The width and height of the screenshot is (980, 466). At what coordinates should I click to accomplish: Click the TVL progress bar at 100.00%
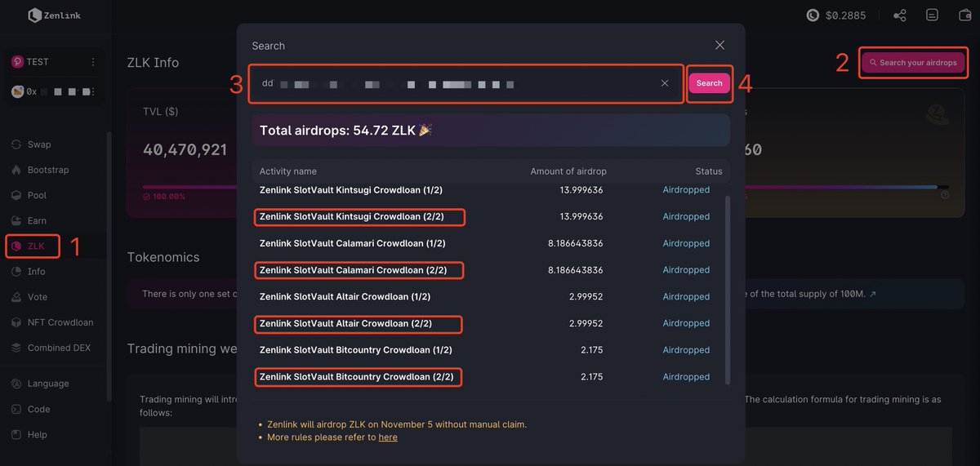point(189,187)
